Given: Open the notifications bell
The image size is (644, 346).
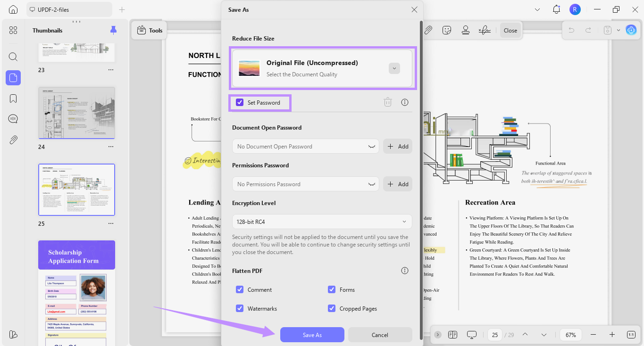Looking at the screenshot, I should point(556,9).
